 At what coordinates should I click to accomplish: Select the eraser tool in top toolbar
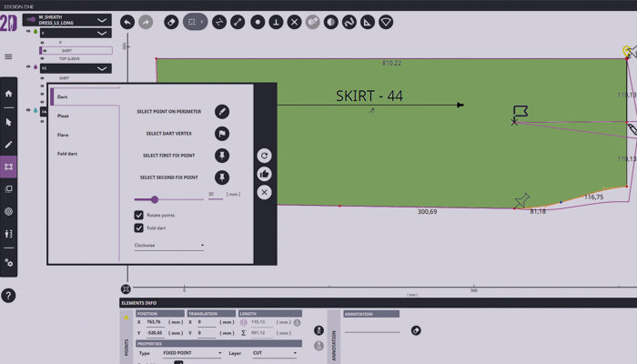[171, 21]
